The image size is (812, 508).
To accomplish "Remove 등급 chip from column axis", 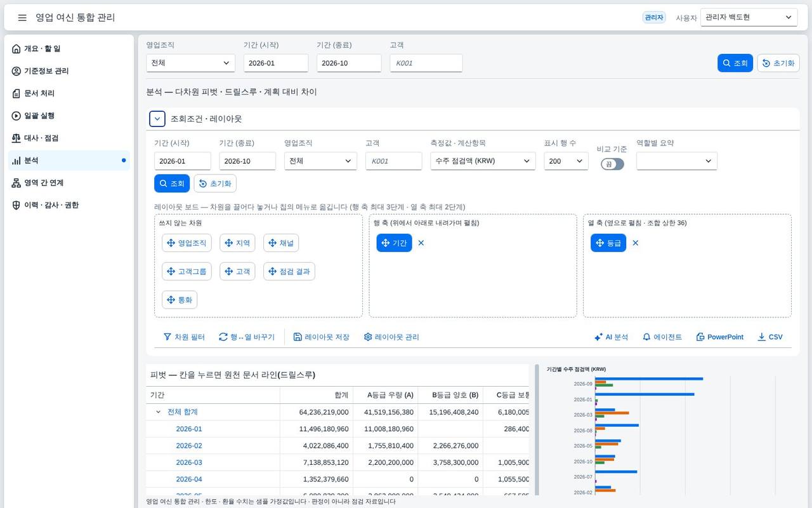I will coord(636,243).
